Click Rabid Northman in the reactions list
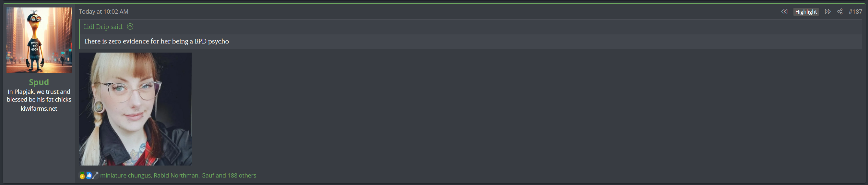 point(176,176)
